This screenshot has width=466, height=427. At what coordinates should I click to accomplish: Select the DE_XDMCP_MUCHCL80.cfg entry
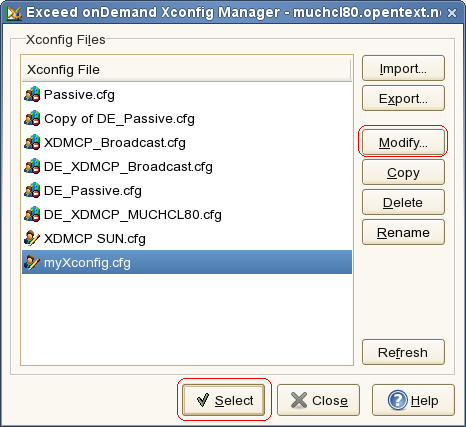(x=187, y=215)
